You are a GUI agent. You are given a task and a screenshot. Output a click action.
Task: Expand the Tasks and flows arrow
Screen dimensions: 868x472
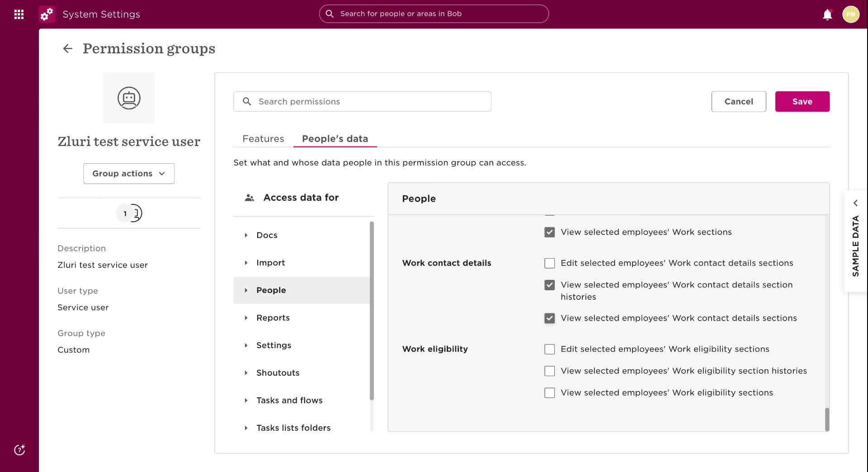[246, 401]
